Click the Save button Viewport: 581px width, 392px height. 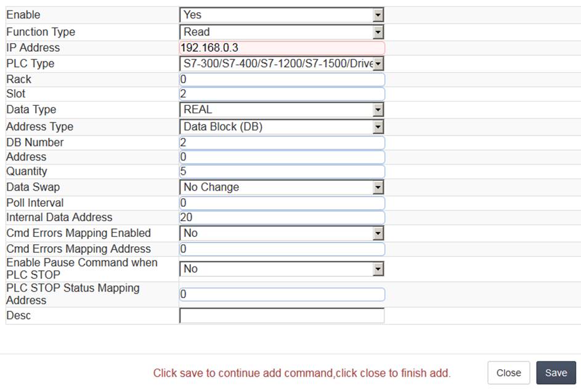[556, 373]
